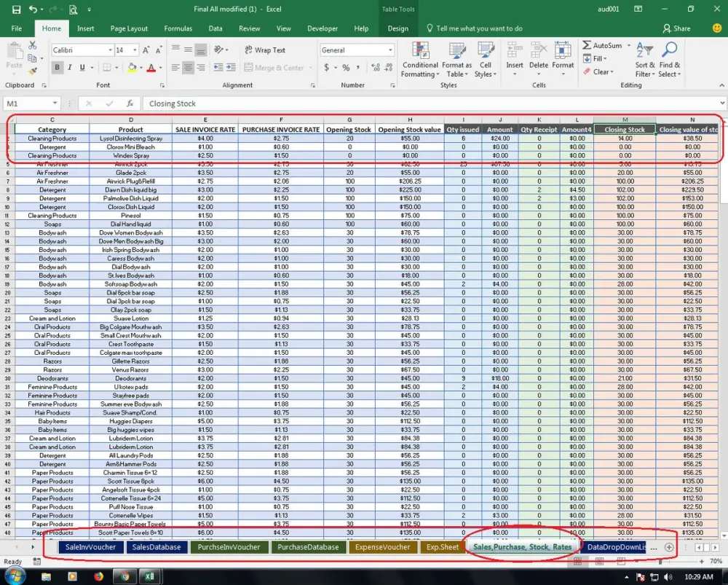Select the Lysol Disinfecting Spray cell
The width and height of the screenshot is (728, 585).
(x=131, y=138)
